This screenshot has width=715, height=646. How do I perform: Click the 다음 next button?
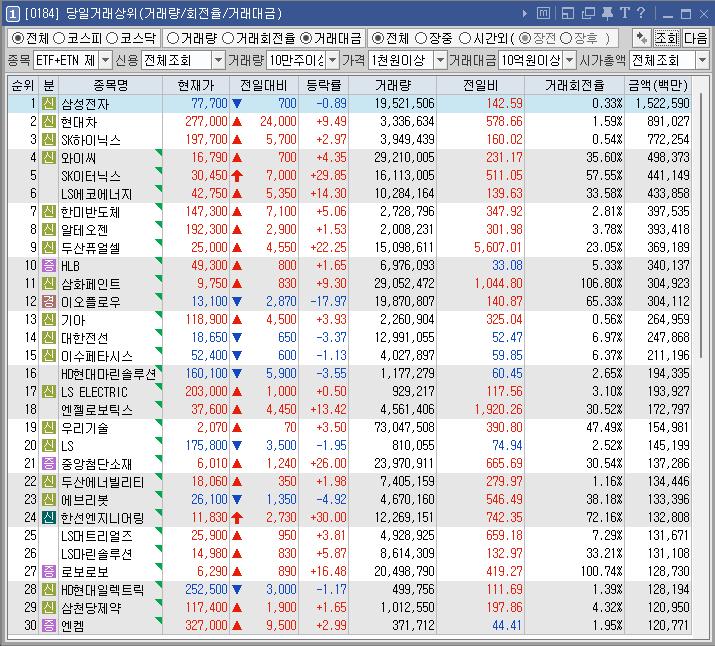coord(695,38)
